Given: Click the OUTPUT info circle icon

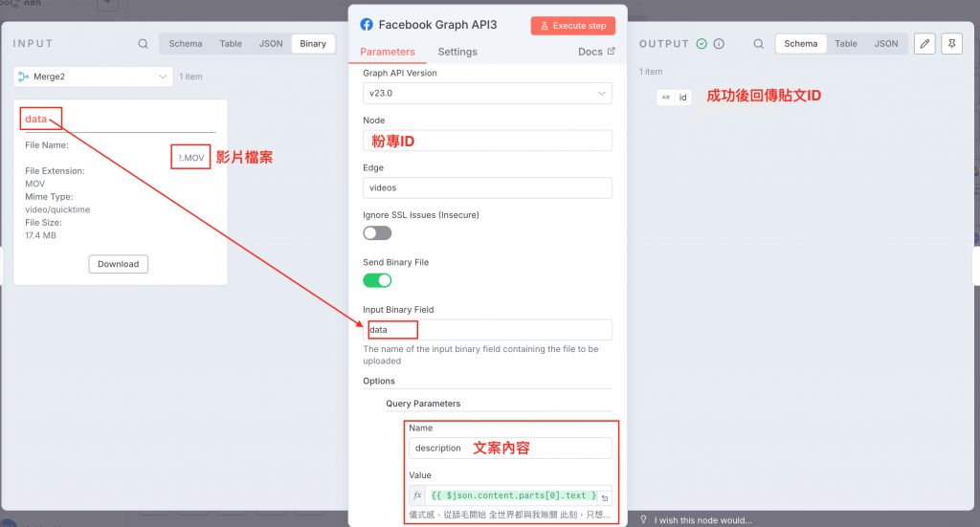Looking at the screenshot, I should pos(719,44).
